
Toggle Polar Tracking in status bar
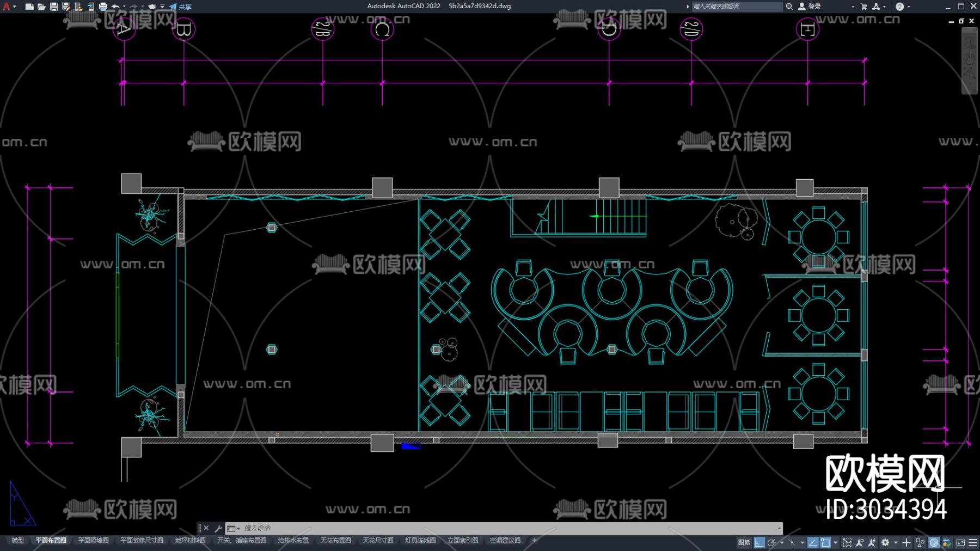[771, 542]
